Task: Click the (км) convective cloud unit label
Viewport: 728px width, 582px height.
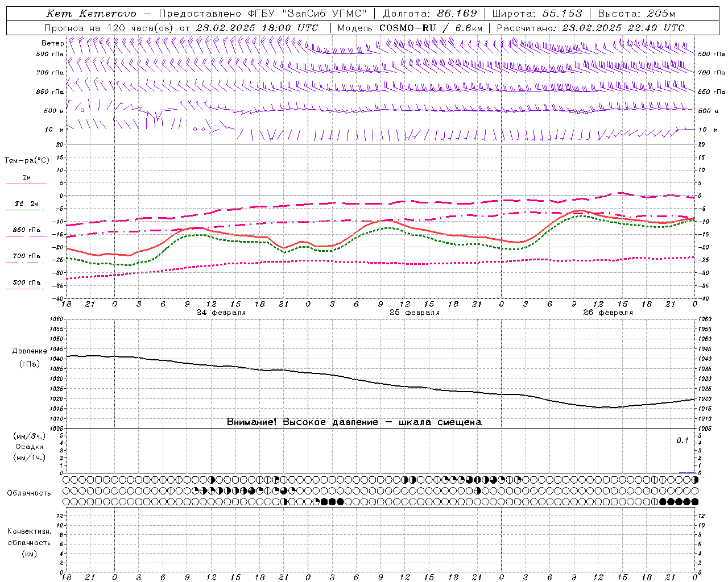Action: tap(30, 554)
